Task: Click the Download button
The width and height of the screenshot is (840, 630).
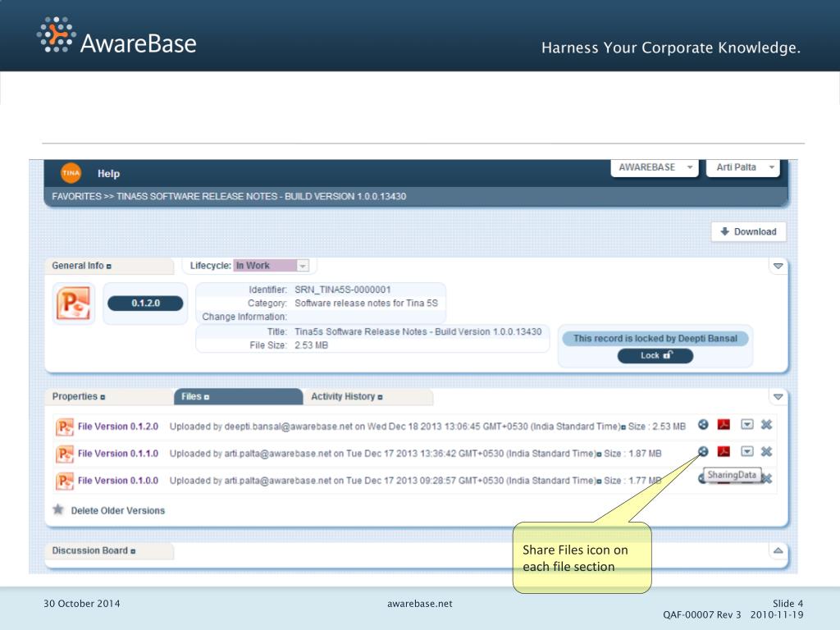Action: (748, 232)
